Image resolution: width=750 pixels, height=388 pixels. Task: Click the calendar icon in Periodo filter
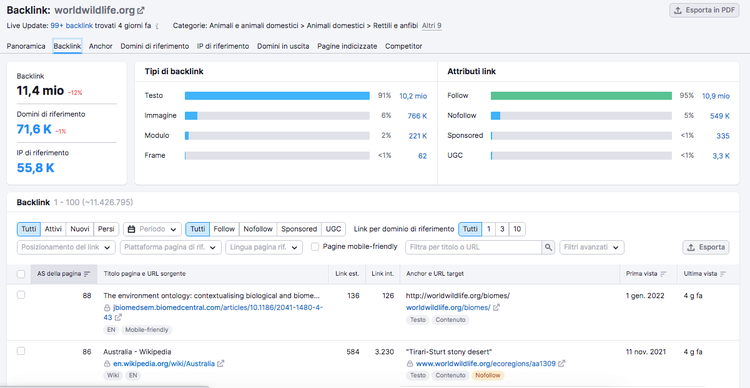coord(131,229)
